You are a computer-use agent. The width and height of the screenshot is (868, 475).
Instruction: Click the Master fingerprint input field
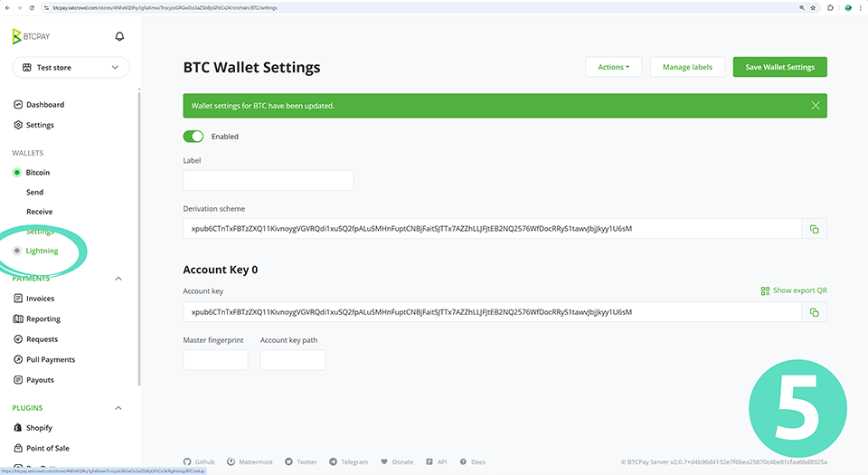point(215,360)
